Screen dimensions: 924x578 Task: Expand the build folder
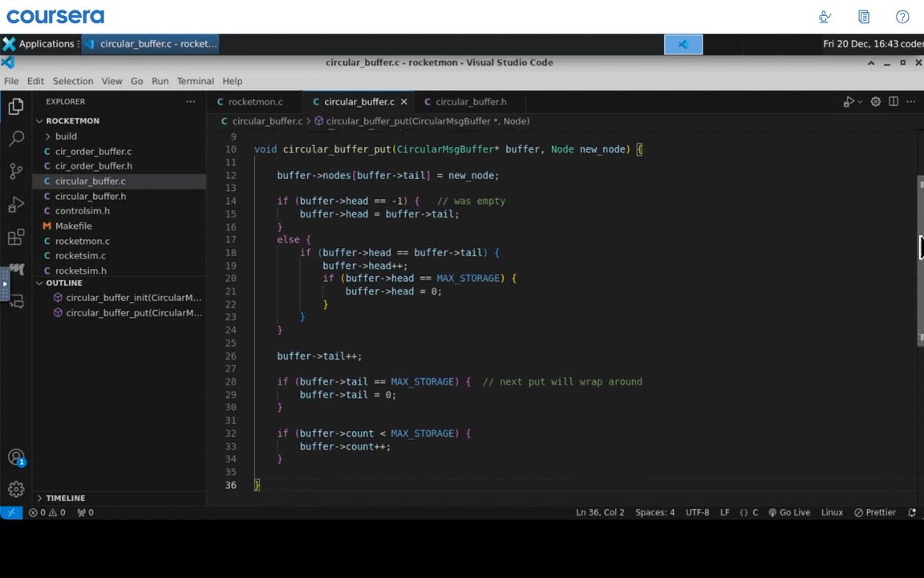66,136
